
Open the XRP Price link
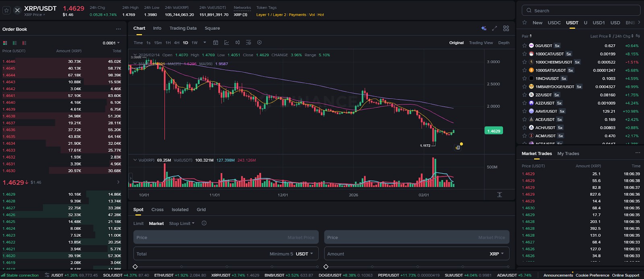pos(35,15)
